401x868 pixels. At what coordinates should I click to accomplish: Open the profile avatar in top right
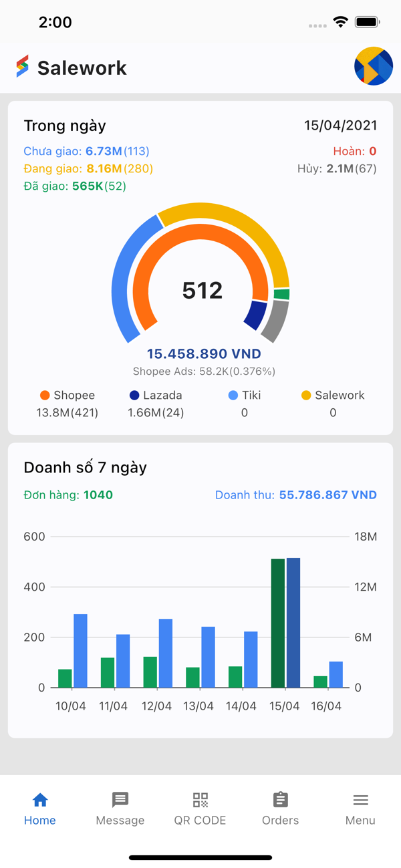click(374, 67)
